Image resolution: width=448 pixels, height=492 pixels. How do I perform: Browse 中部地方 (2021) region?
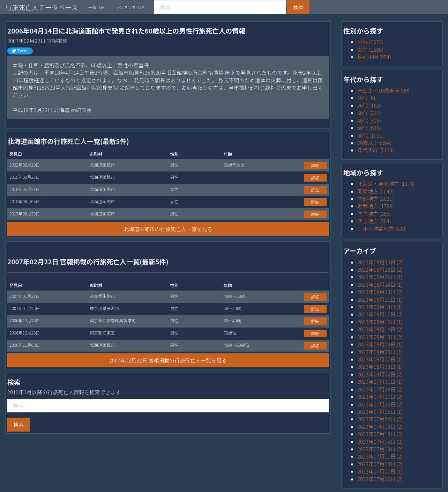coord(375,199)
